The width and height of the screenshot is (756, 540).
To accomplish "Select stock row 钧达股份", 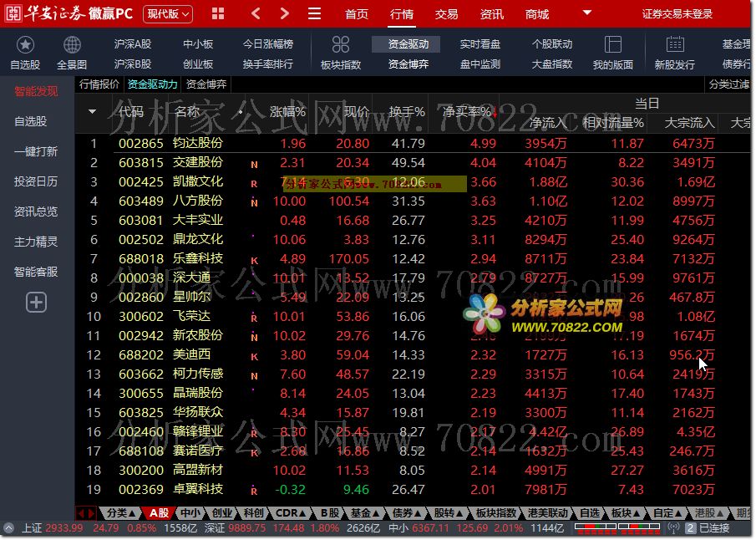I will coord(414,143).
